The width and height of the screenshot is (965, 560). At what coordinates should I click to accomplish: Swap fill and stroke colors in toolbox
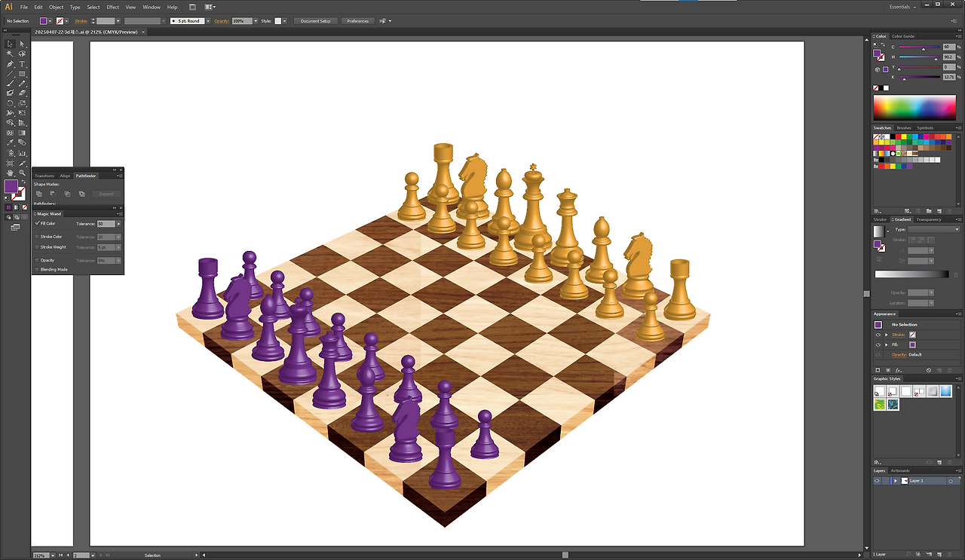(23, 182)
